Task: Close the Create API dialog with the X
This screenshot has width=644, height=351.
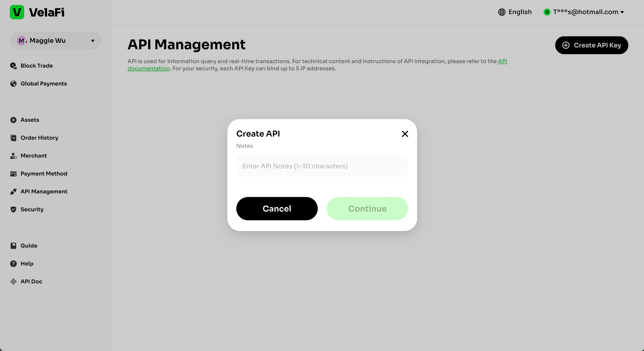Action: tap(405, 134)
